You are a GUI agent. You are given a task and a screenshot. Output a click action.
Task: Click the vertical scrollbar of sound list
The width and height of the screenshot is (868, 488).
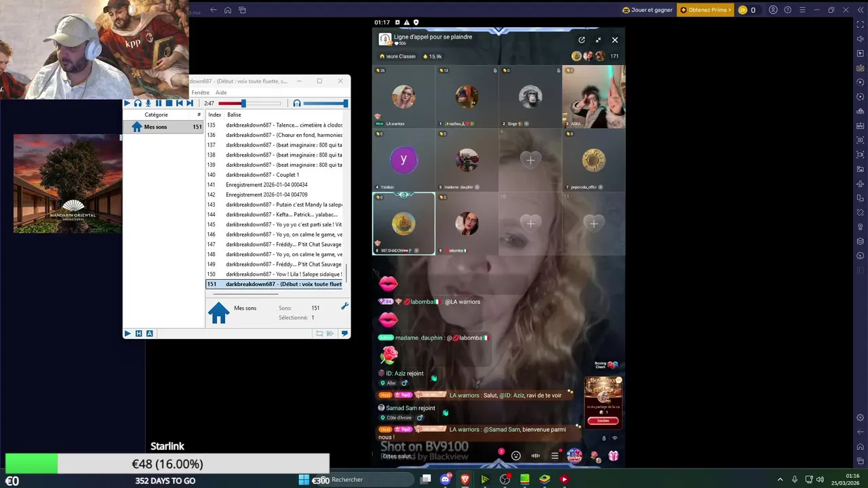(x=347, y=272)
